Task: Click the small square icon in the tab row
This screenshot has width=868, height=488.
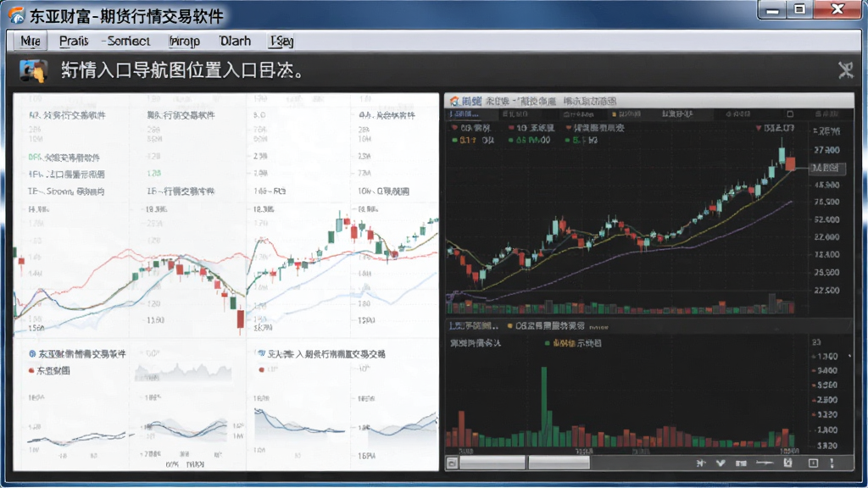Action: tap(790, 114)
